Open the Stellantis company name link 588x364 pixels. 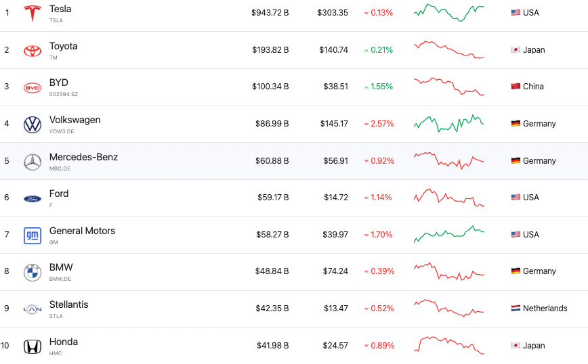[68, 304]
